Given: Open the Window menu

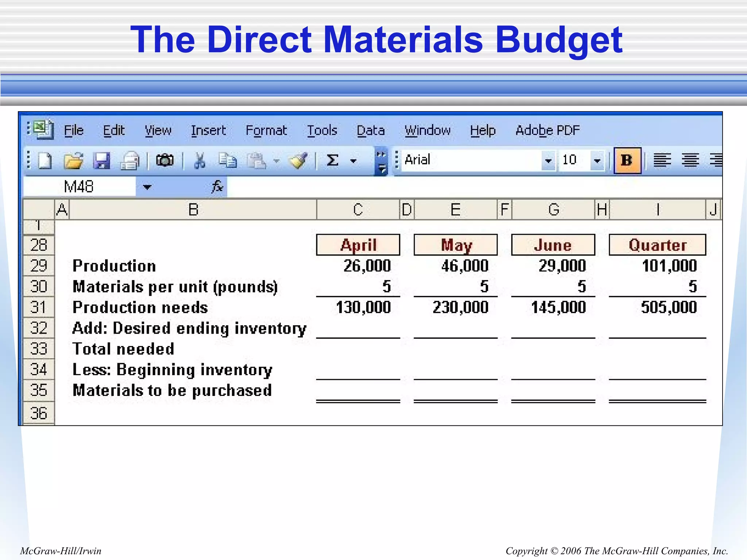Looking at the screenshot, I should point(427,130).
